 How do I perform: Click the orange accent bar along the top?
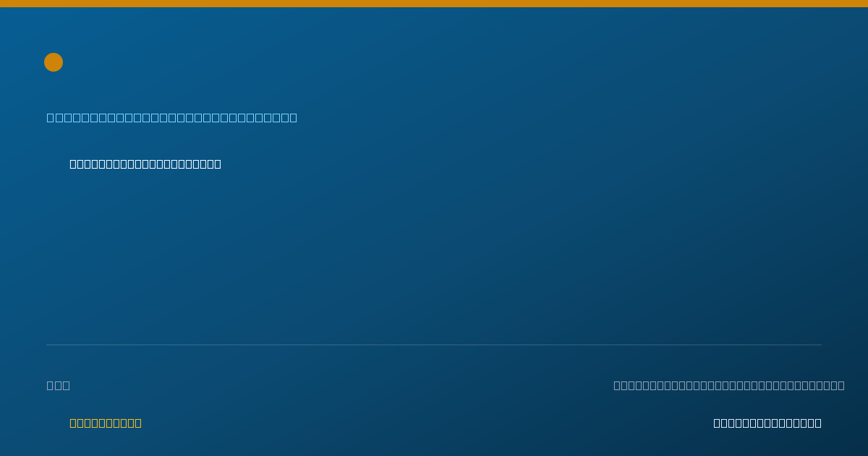point(434,4)
